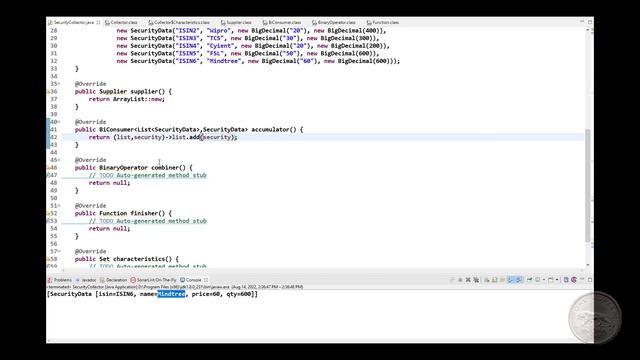Click the terminated launch description line
The height and width of the screenshot is (360, 640).
[x=175, y=287]
